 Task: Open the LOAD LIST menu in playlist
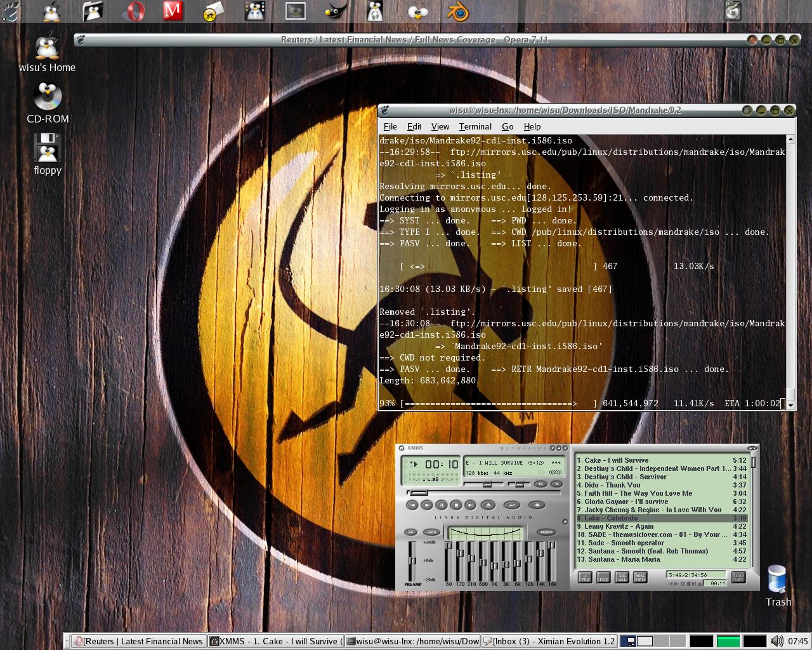[738, 577]
